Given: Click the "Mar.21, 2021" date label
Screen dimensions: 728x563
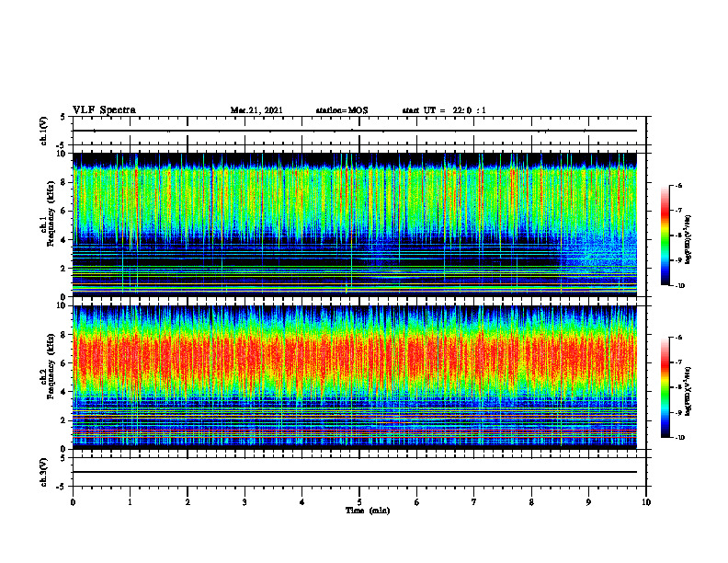Looking at the screenshot, I should coord(256,110).
